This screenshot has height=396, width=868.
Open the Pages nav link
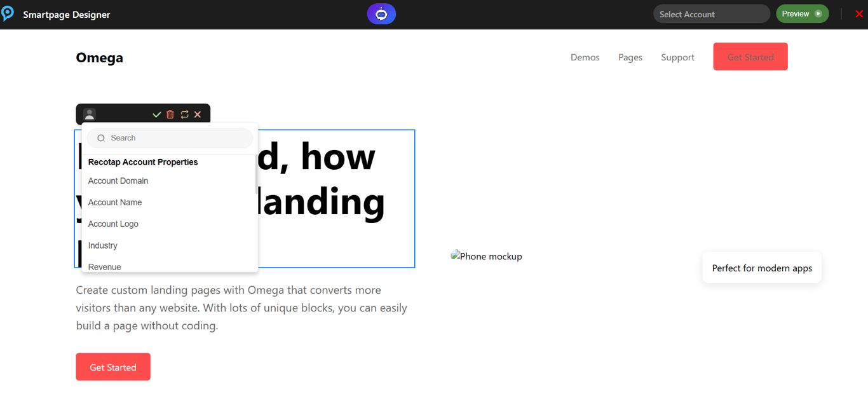(630, 57)
